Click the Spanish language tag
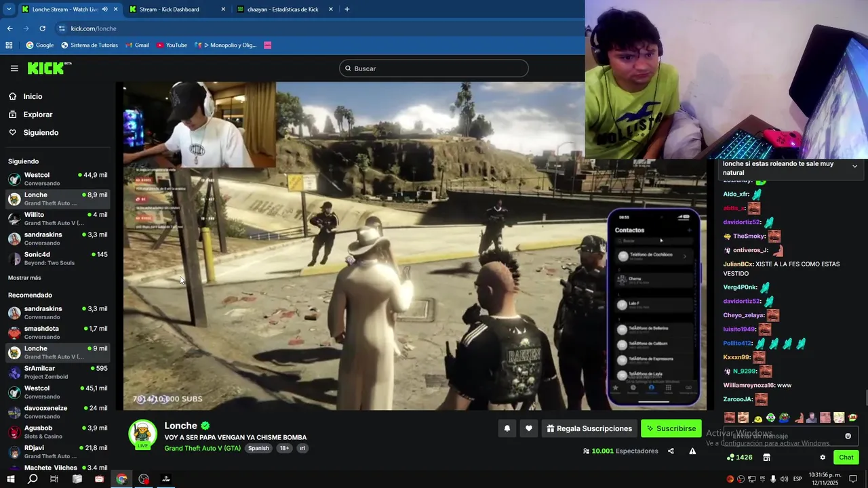Image resolution: width=868 pixels, height=488 pixels. click(258, 448)
